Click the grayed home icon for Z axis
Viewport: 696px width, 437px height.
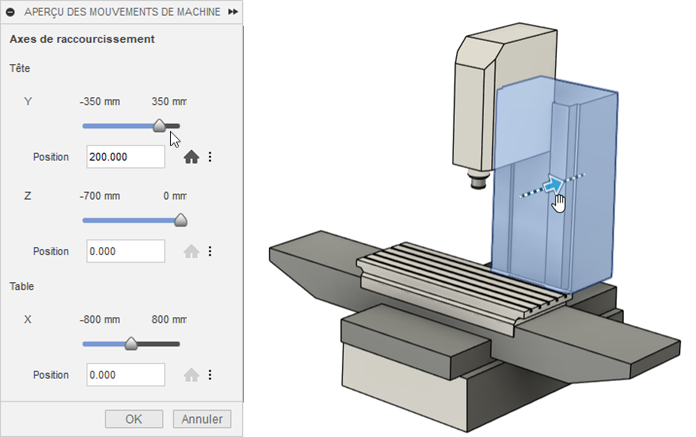point(191,252)
